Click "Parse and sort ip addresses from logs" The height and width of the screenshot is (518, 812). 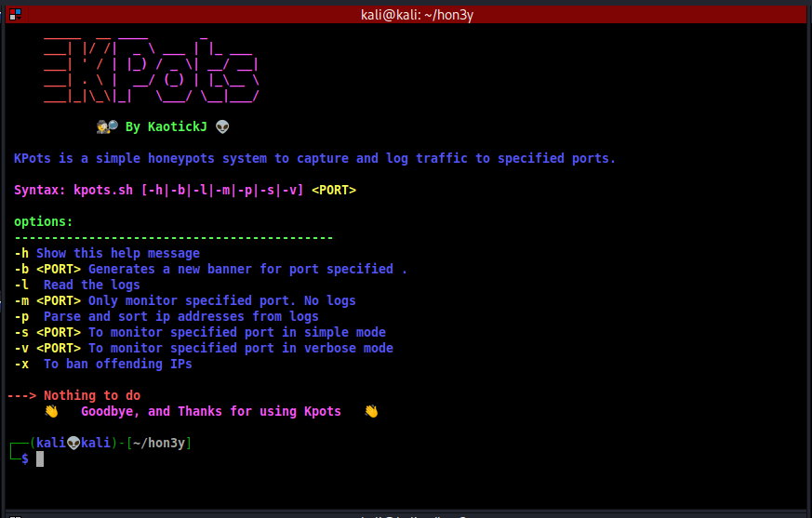tap(180, 316)
